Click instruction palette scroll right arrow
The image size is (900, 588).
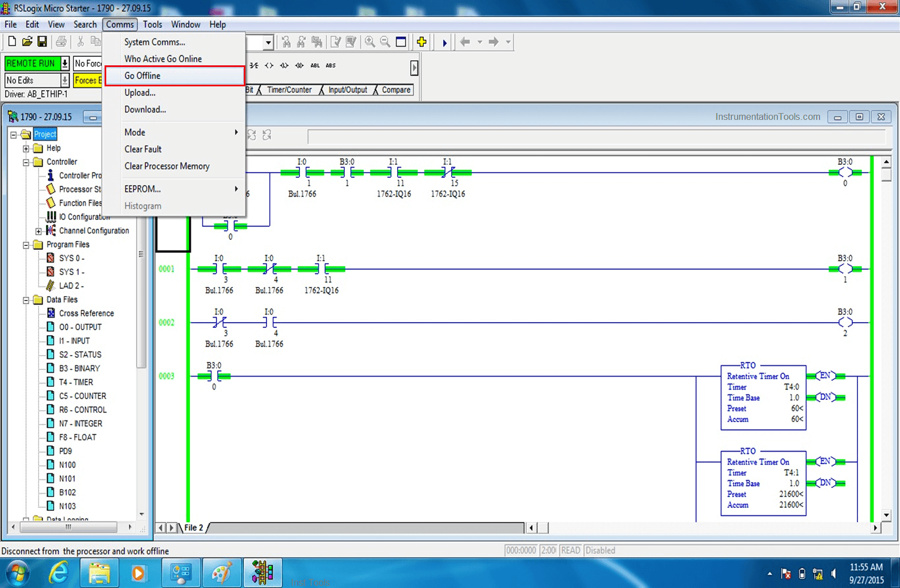(x=414, y=68)
